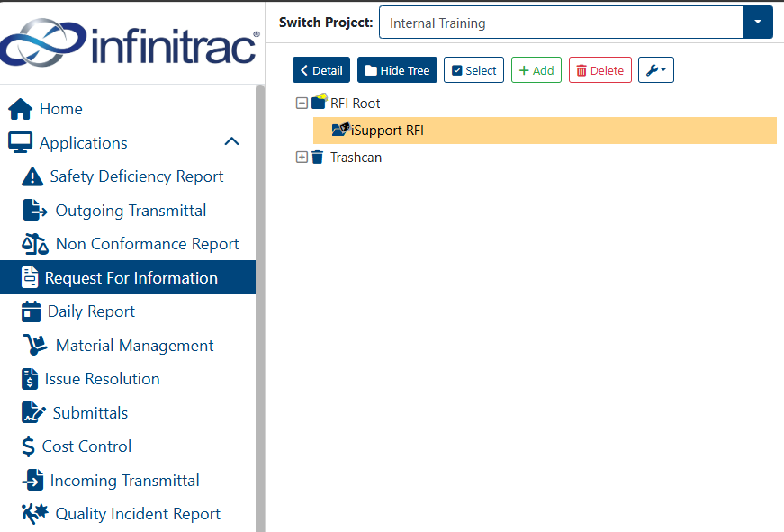784x532 pixels.
Task: Select the iSupport RFI tree row
Action: pyautogui.click(x=545, y=131)
